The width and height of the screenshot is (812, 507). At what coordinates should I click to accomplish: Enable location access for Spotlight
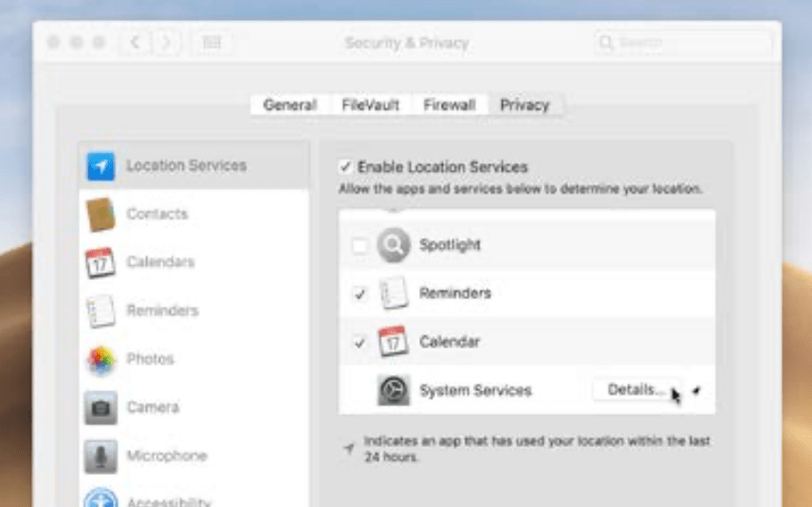pyautogui.click(x=360, y=246)
